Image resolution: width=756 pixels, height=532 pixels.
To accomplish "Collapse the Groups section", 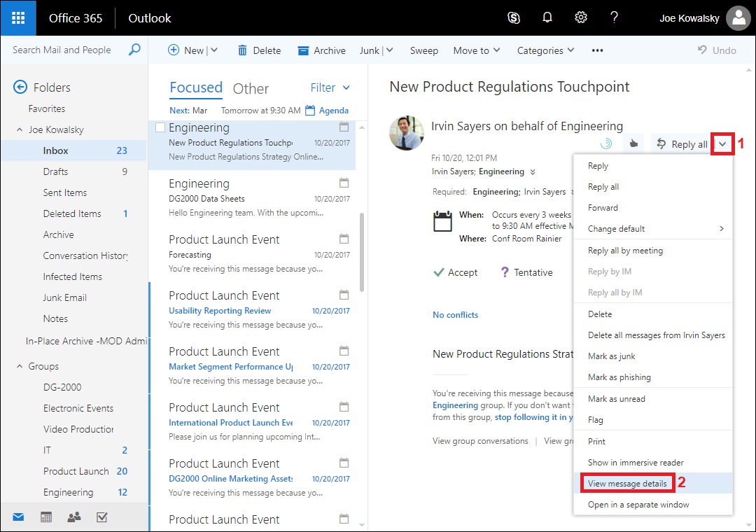I will point(20,366).
